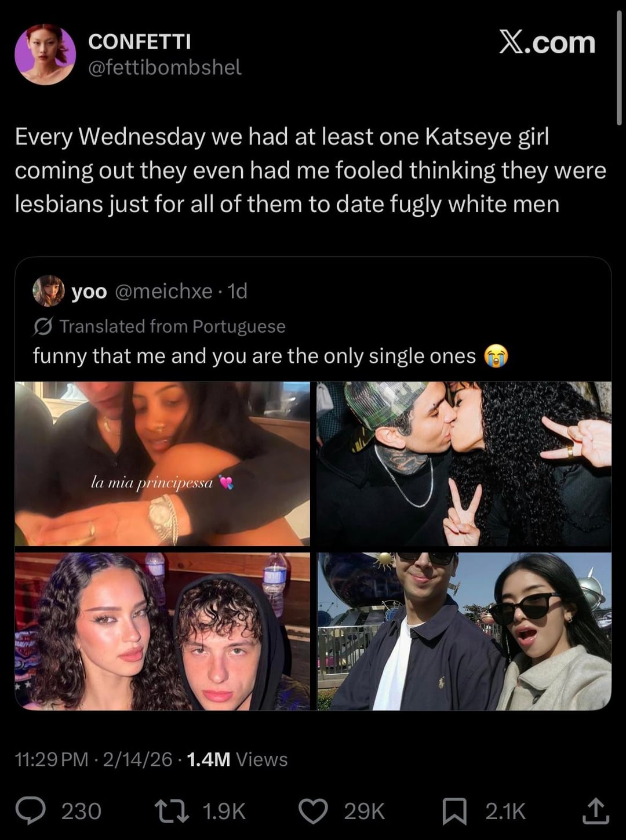Open CONFETTI's profile avatar
The height and width of the screenshot is (840, 626).
pyautogui.click(x=45, y=54)
